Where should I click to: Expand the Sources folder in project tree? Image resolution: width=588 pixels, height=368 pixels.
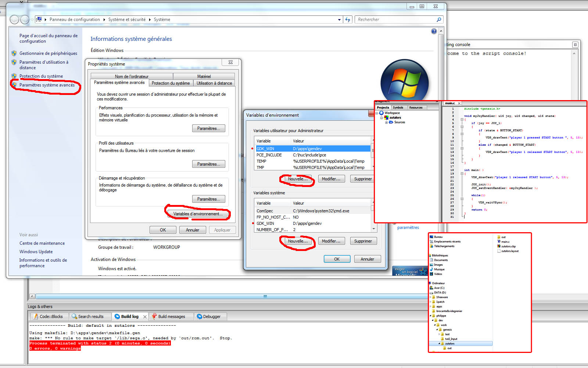[x=386, y=123]
